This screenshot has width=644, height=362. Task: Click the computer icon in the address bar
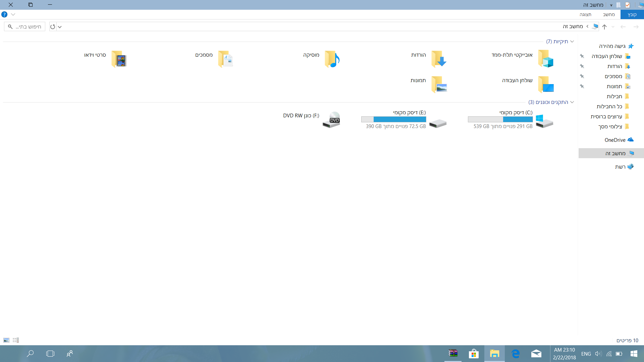[595, 26]
